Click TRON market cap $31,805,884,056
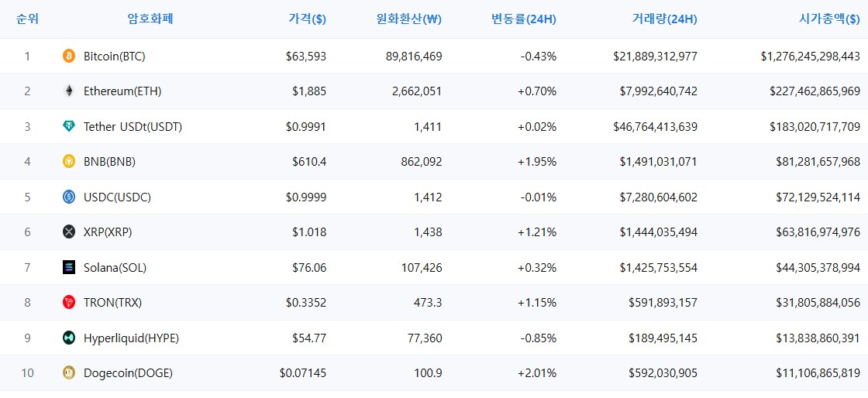The height and width of the screenshot is (398, 868). click(x=818, y=302)
